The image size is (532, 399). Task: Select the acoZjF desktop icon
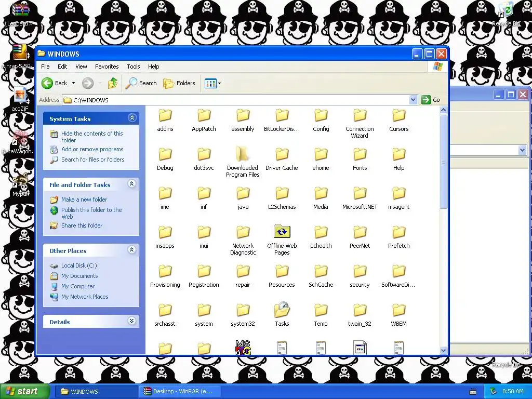click(x=20, y=99)
